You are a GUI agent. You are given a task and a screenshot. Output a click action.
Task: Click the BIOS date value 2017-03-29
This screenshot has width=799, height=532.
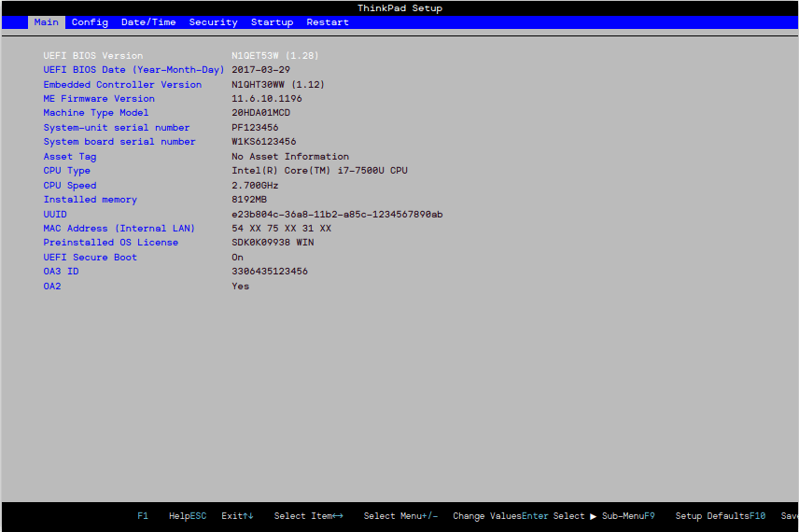pyautogui.click(x=260, y=70)
